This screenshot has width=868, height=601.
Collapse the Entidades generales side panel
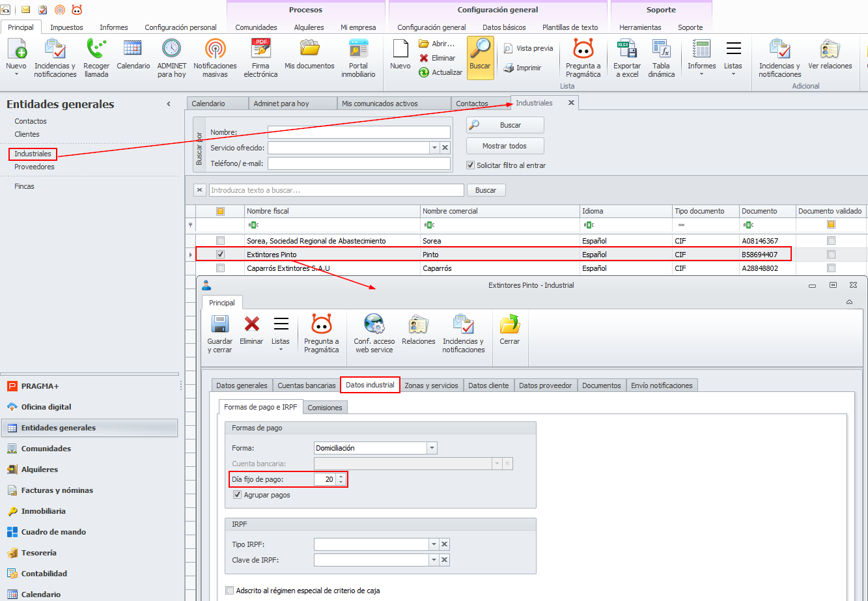coord(169,104)
